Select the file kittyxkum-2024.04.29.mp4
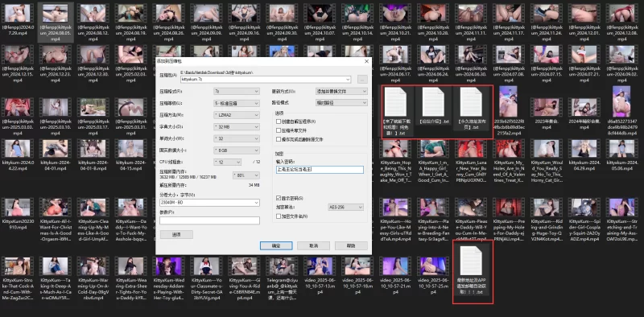The image size is (644, 317). (584, 155)
